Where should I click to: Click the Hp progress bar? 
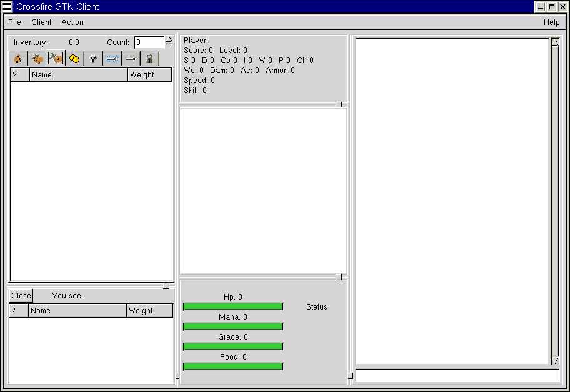point(233,306)
